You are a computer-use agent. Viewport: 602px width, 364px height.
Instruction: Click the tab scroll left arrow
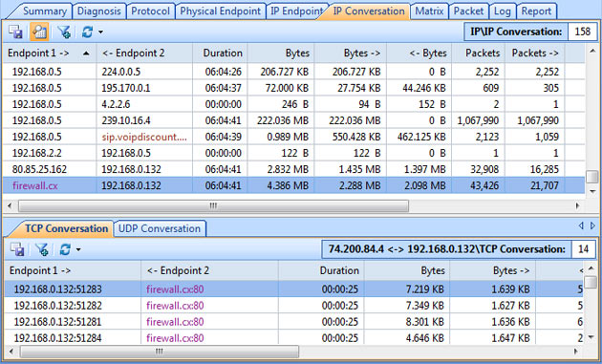click(x=581, y=225)
